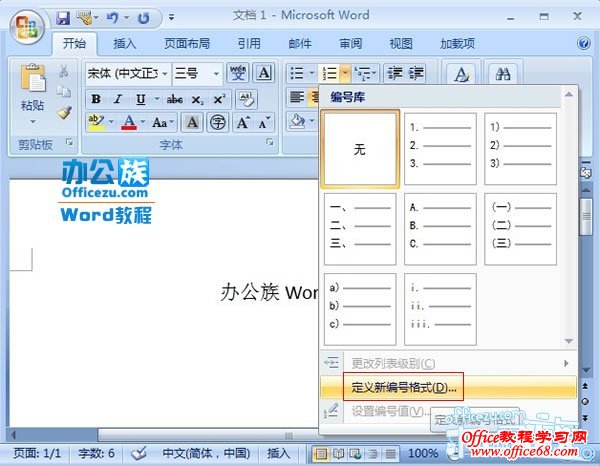
Task: Select 1. 2. 3. numbering format
Action: pos(440,149)
